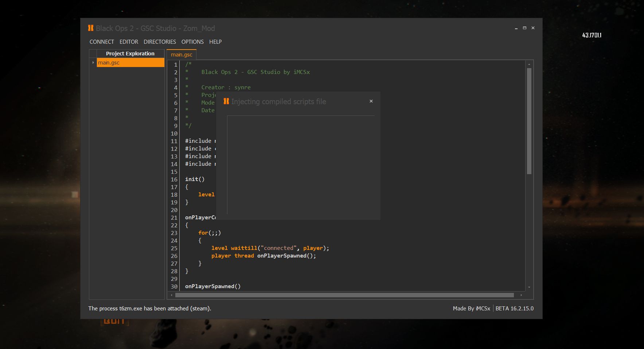This screenshot has height=349, width=644.
Task: Click the horizontal scrollbar thumb below code
Action: 344,295
